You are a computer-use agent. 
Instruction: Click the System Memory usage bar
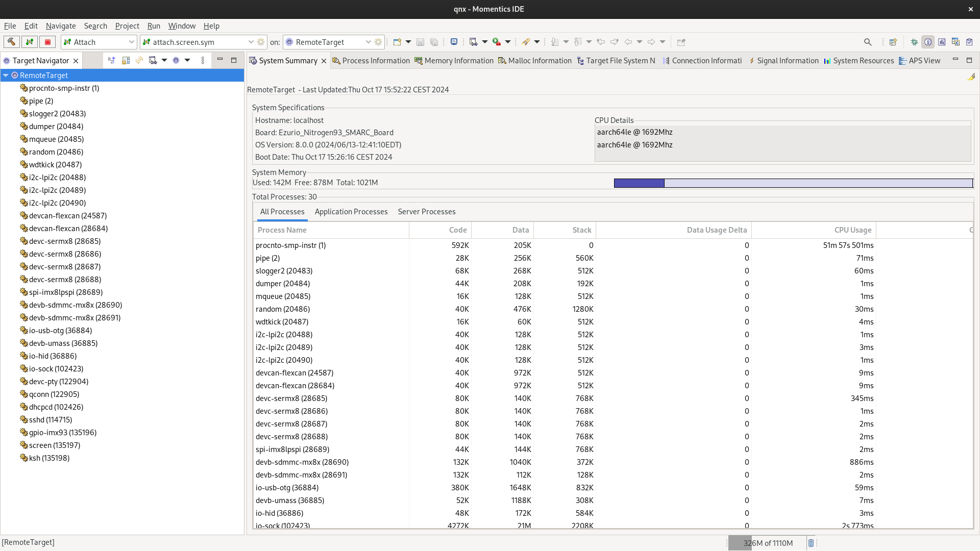(x=793, y=183)
